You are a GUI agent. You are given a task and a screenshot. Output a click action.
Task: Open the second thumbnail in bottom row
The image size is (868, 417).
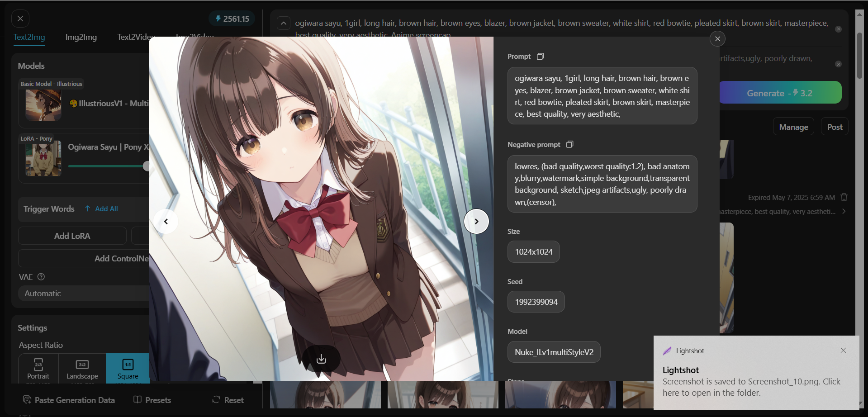[x=443, y=395]
